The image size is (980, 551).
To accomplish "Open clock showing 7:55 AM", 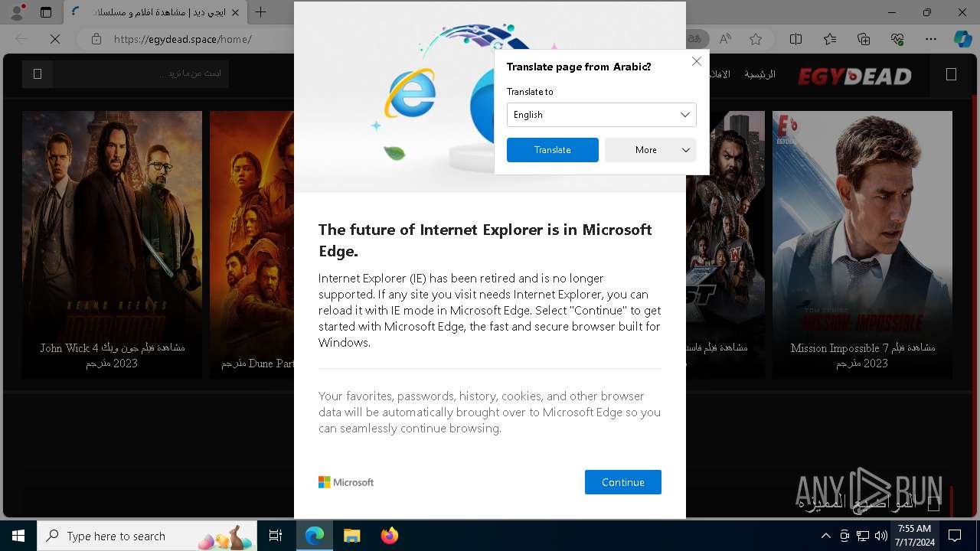I will point(914,536).
